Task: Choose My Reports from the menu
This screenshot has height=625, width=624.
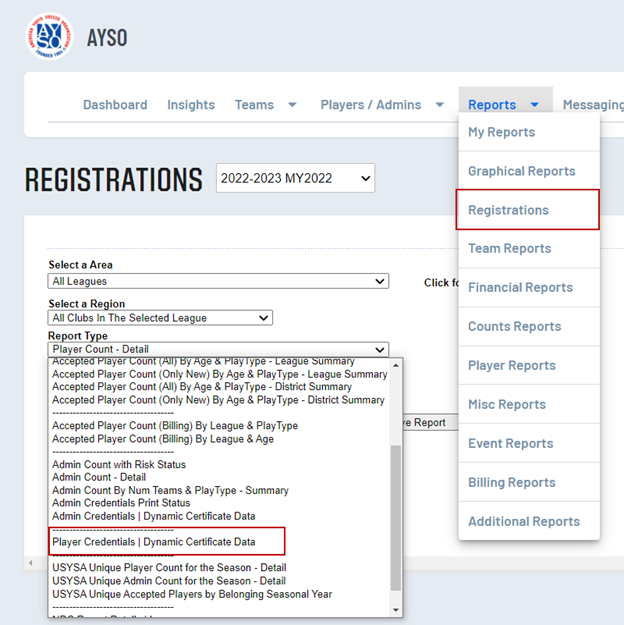Action: (501, 132)
